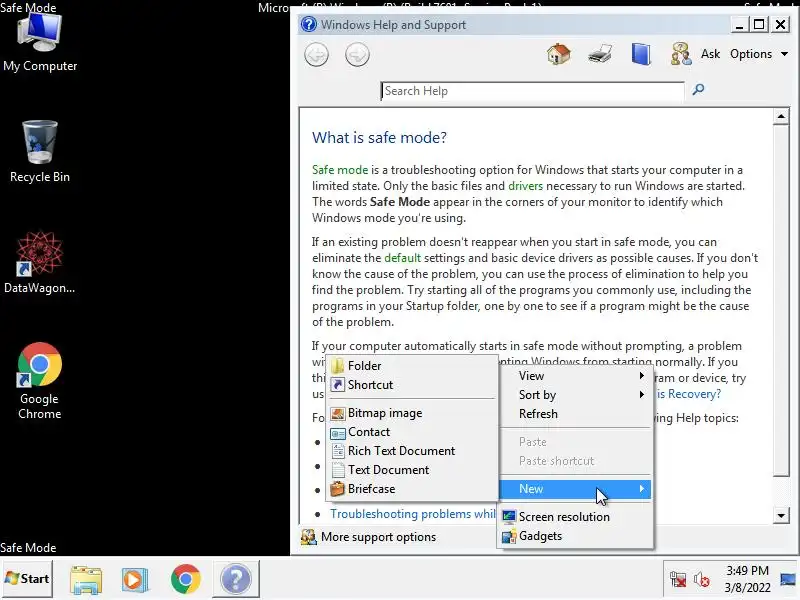The width and height of the screenshot is (800, 600).
Task: Choose Shortcut in New submenu
Action: point(412,385)
